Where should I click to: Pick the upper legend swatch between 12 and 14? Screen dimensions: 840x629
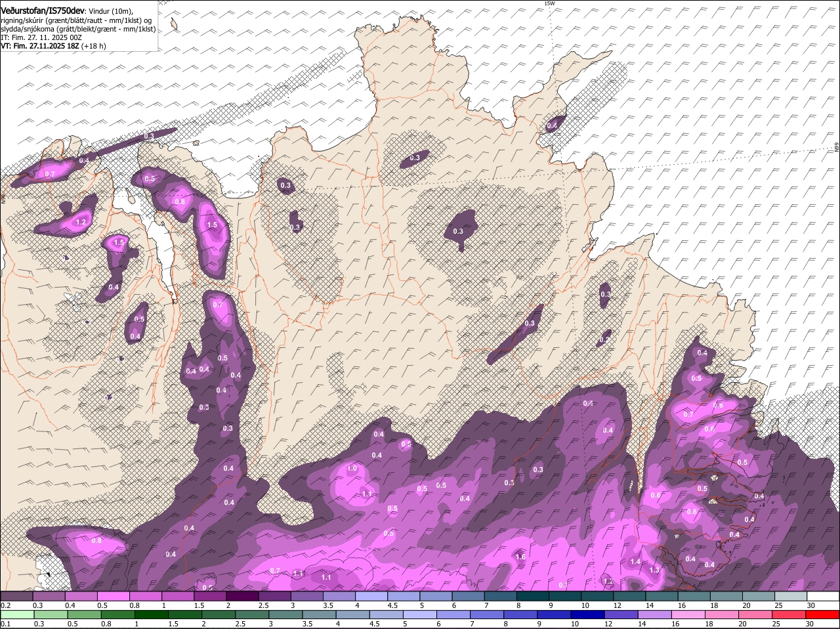(629, 596)
